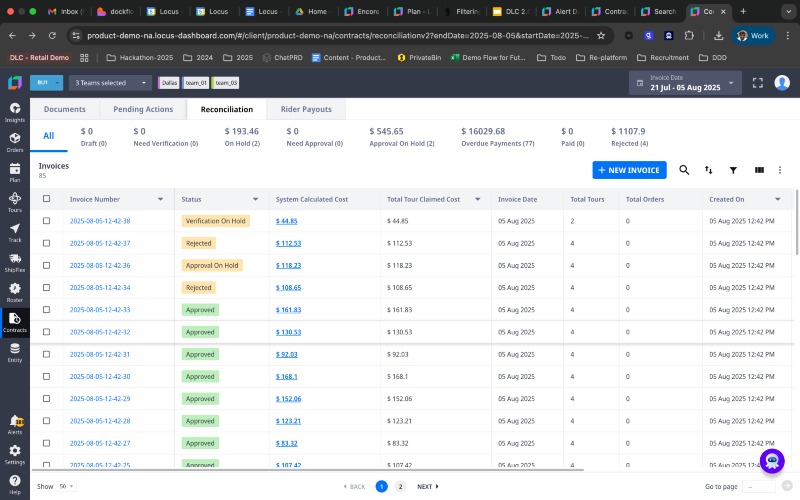Tick the select-all checkbox in table header
The width and height of the screenshot is (800, 500).
[x=46, y=199]
